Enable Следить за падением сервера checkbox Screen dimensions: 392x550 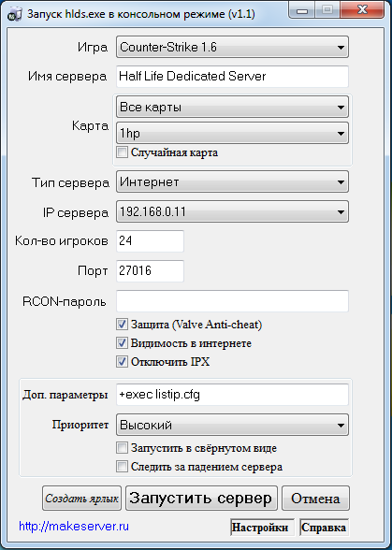[x=122, y=467]
